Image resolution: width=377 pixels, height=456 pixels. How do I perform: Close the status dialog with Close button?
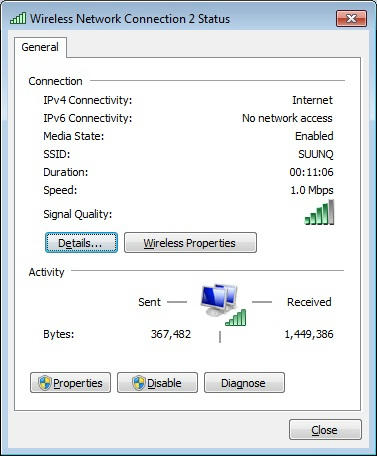[x=325, y=430]
